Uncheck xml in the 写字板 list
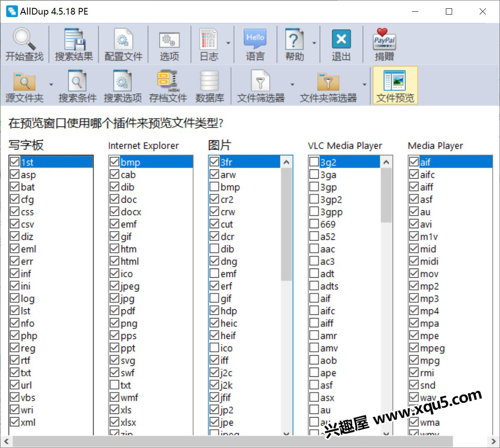 (15, 422)
